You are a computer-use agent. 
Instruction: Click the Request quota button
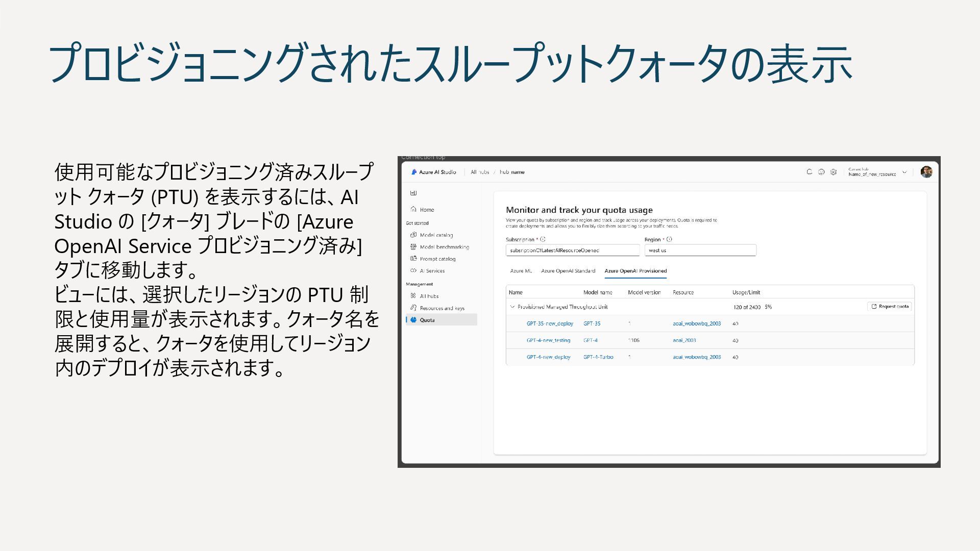890,307
